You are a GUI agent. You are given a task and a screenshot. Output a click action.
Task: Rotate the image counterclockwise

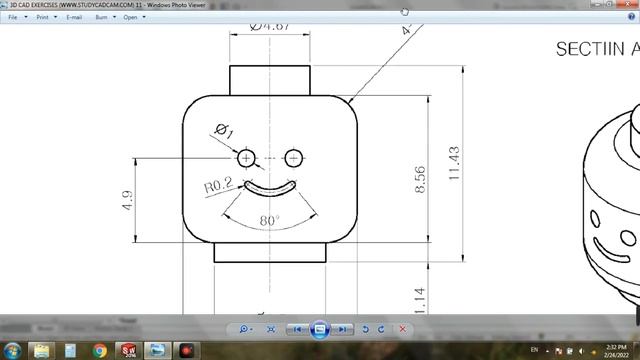point(365,329)
